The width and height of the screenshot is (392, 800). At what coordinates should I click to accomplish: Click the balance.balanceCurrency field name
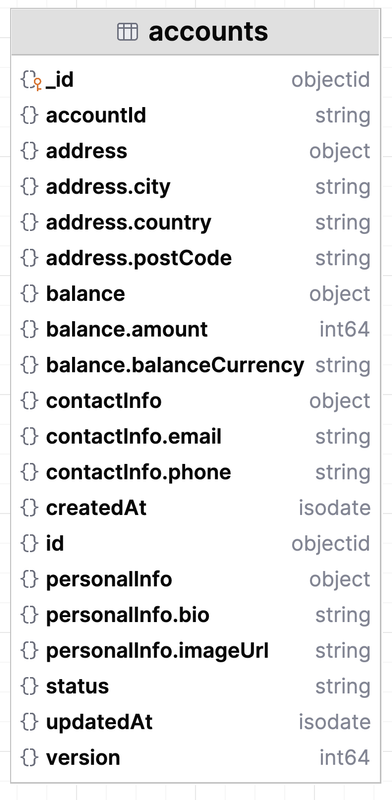point(175,365)
